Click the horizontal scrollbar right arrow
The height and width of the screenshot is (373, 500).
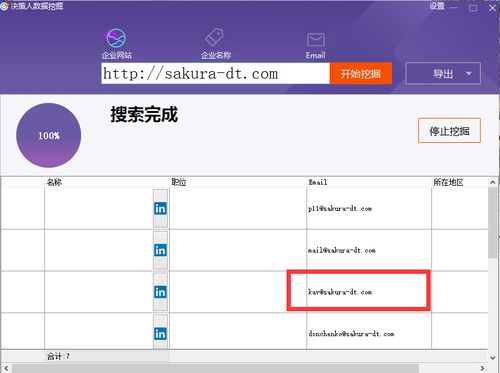(482, 368)
